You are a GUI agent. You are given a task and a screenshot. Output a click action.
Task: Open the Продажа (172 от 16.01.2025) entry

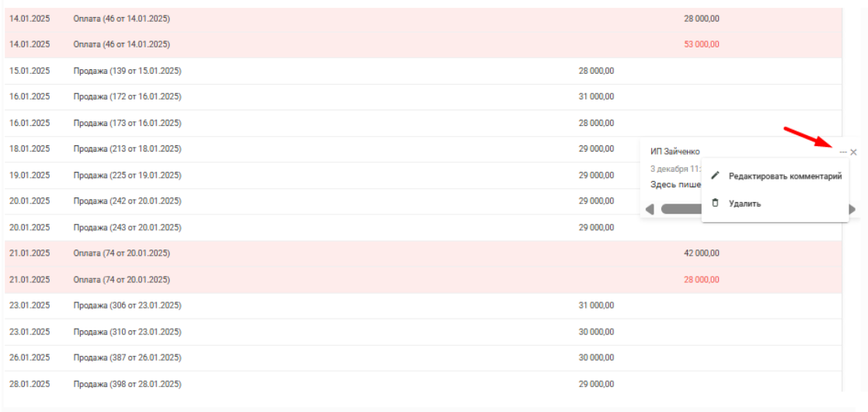pos(127,96)
